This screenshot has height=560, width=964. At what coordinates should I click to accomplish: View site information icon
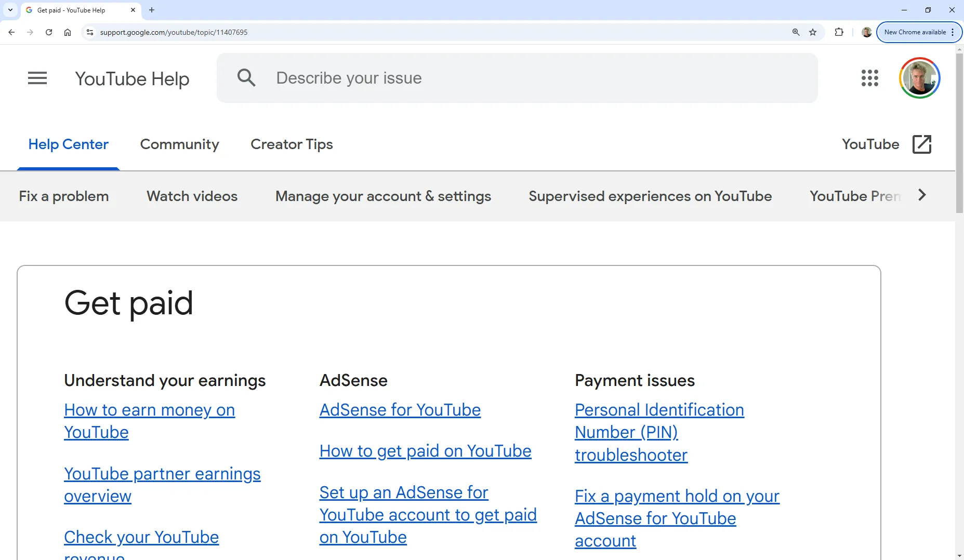click(x=89, y=32)
